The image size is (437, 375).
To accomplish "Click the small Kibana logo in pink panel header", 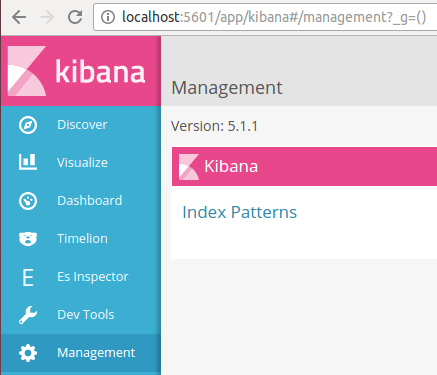I will click(189, 167).
